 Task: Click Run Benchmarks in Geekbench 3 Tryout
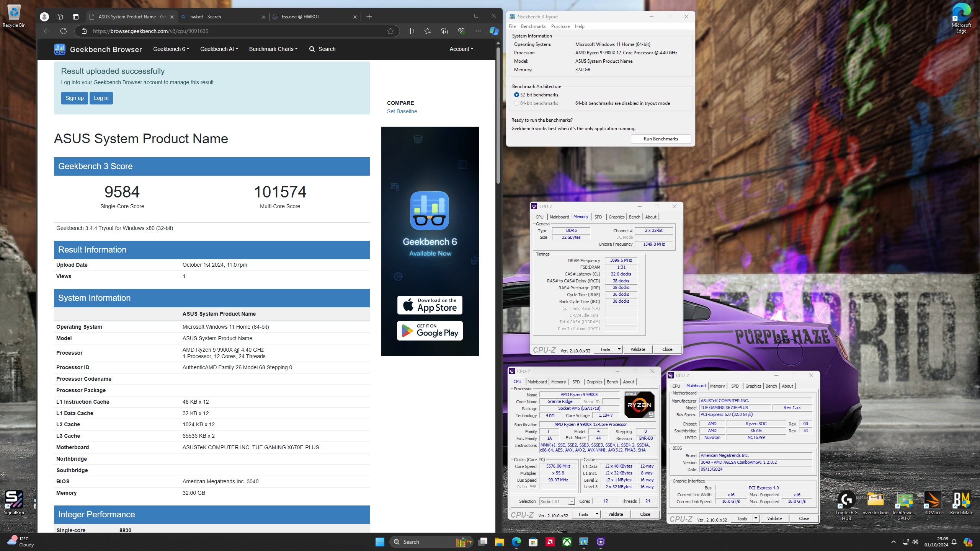point(661,139)
